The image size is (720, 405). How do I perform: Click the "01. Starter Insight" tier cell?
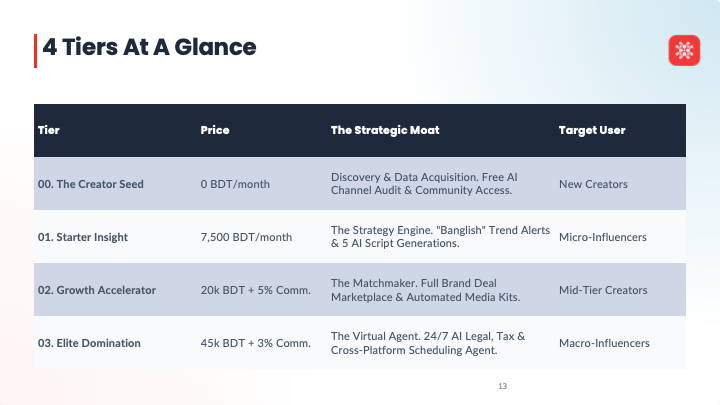pyautogui.click(x=84, y=237)
